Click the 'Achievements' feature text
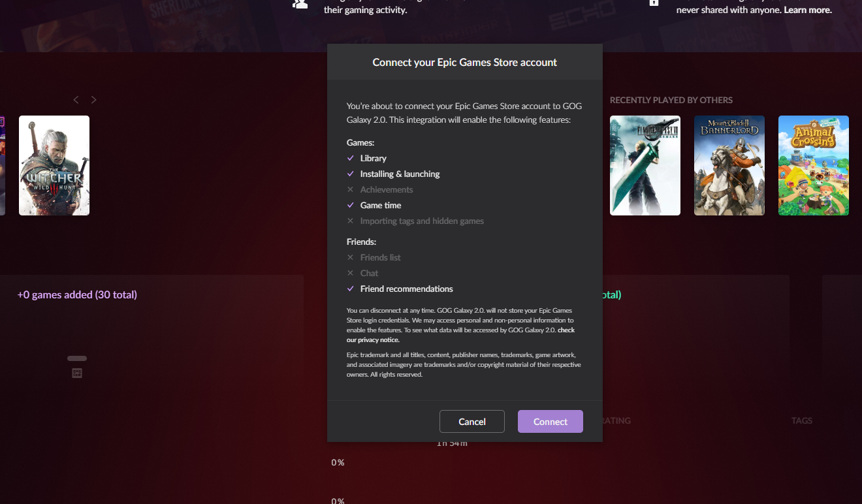 387,189
